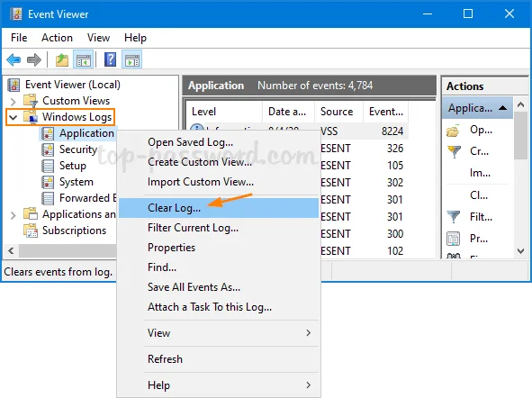Select the ESENT event row with ID 326
The width and height of the screenshot is (532, 398).
(364, 149)
